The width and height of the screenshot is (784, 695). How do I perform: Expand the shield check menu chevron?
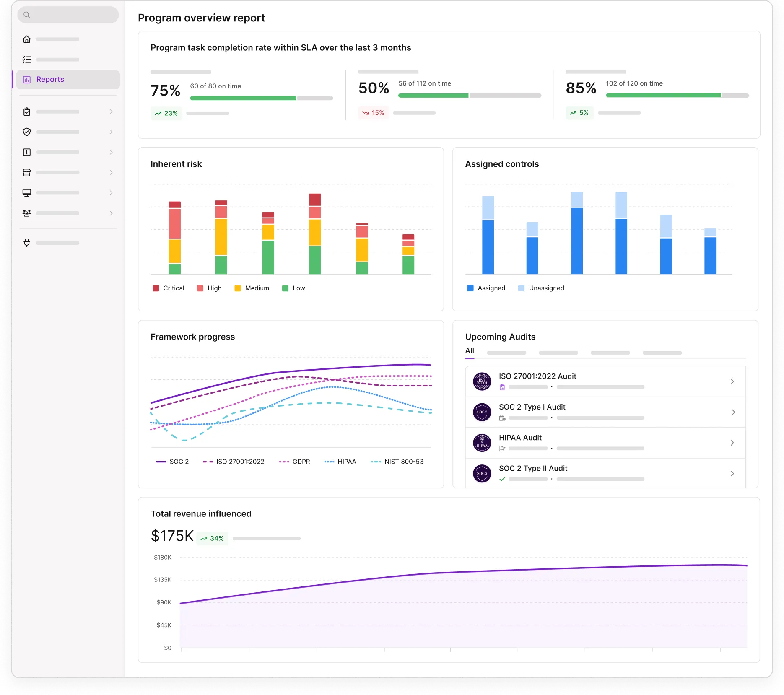(x=111, y=132)
